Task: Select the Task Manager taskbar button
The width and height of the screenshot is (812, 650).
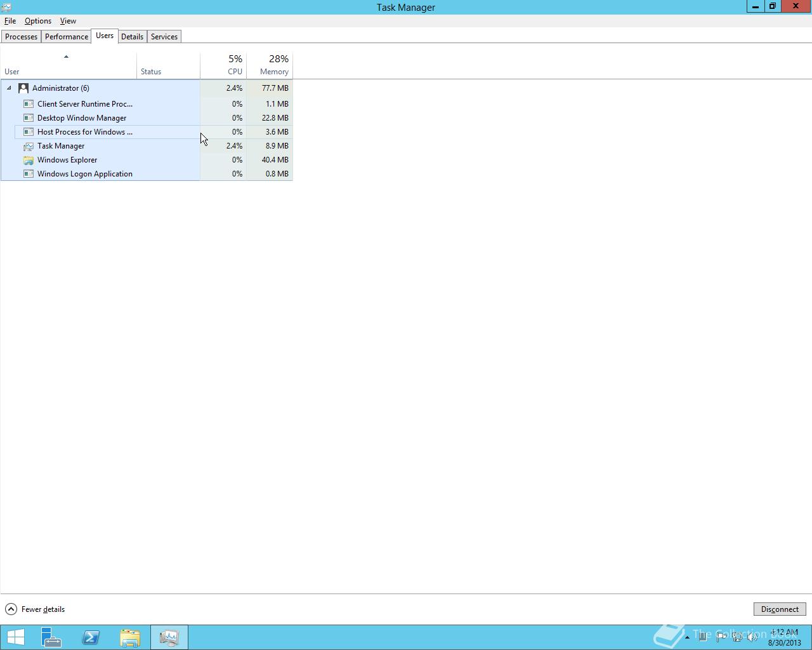Action: pyautogui.click(x=169, y=637)
